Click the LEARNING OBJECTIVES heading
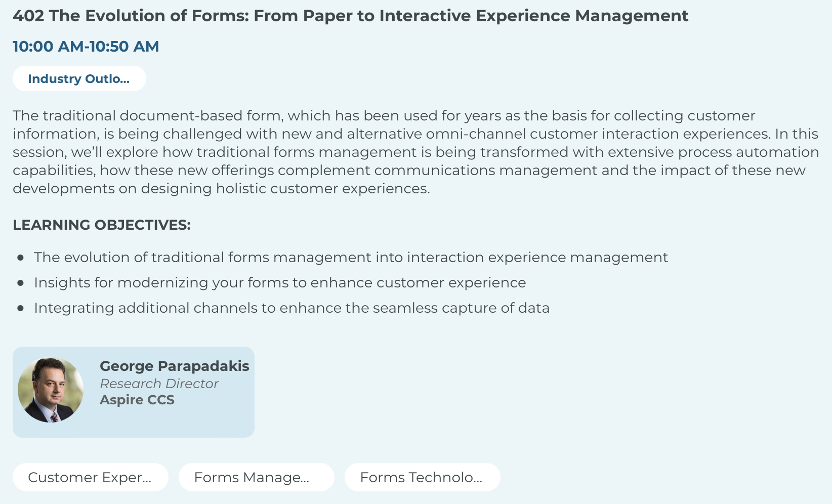 (x=102, y=225)
